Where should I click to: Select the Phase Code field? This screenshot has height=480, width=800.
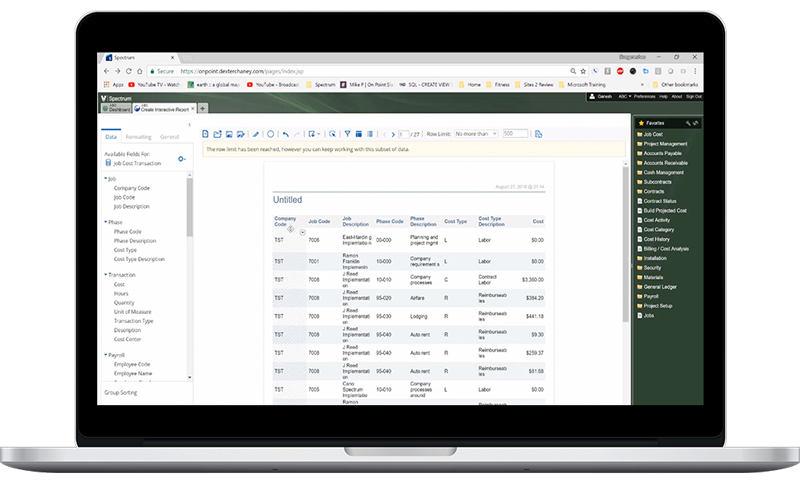tap(128, 232)
